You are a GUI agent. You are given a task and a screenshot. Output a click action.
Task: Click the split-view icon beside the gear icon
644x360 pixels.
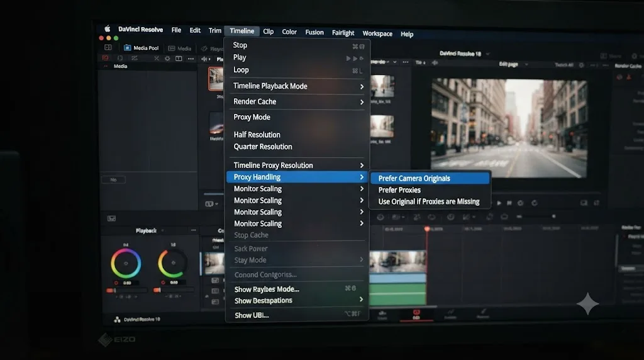[179, 59]
